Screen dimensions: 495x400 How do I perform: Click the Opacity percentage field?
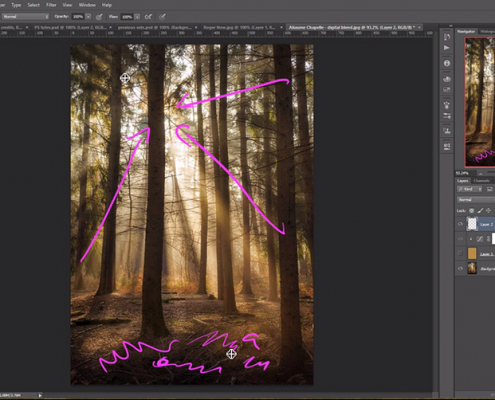point(78,17)
